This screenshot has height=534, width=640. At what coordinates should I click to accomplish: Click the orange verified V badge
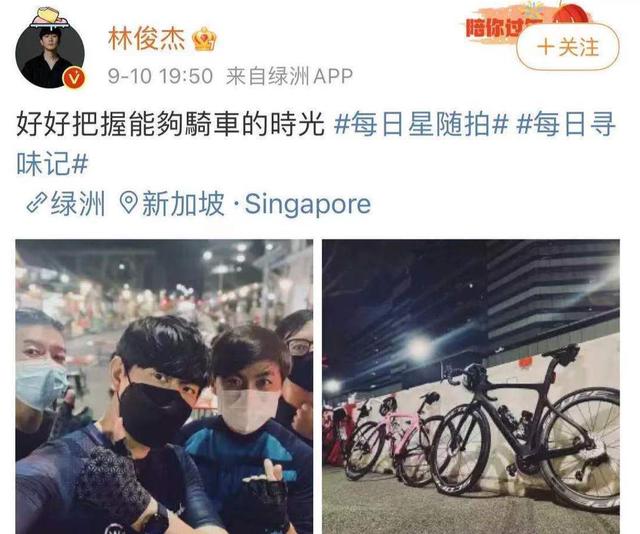click(x=74, y=78)
